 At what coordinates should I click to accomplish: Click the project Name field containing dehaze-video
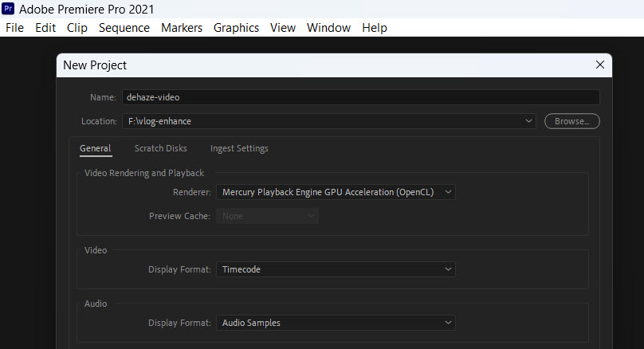(x=361, y=97)
